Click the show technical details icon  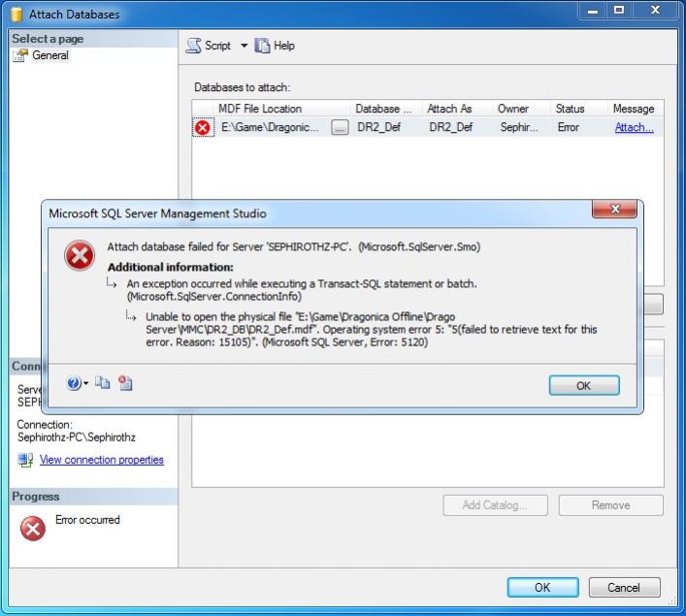[125, 383]
